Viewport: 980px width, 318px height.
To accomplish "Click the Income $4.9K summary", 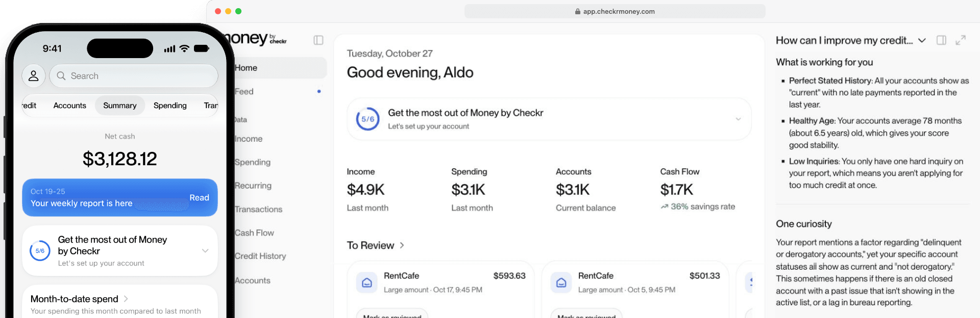I will [x=367, y=190].
